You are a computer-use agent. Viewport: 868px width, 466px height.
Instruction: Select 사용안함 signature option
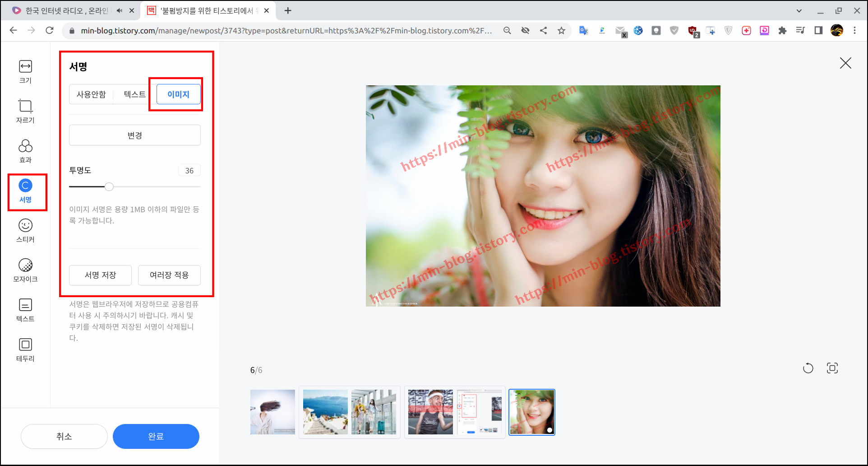click(91, 94)
